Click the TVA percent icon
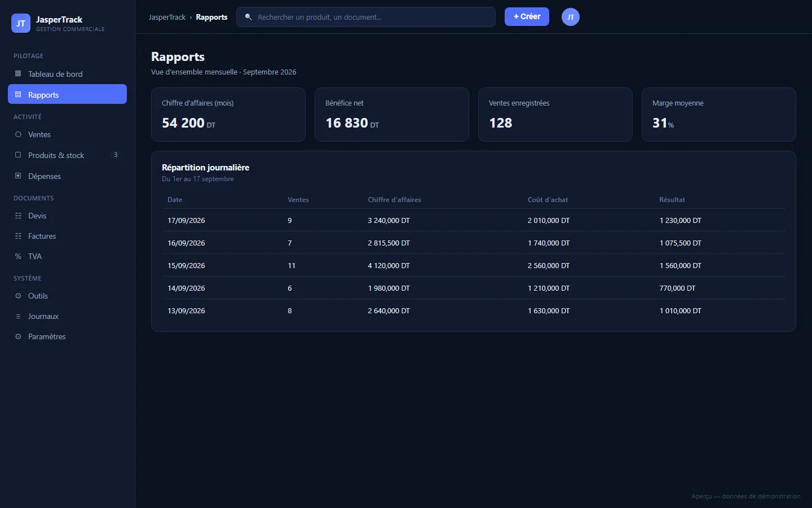The width and height of the screenshot is (812, 508). click(x=18, y=256)
